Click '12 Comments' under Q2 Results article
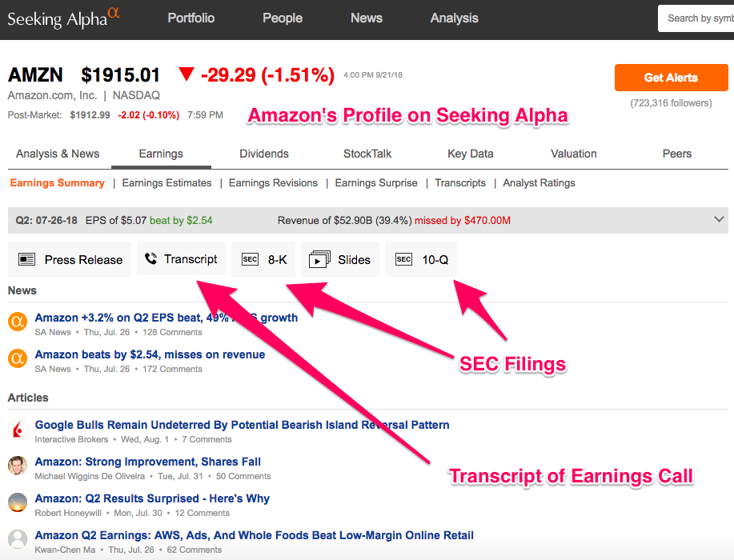 [203, 514]
